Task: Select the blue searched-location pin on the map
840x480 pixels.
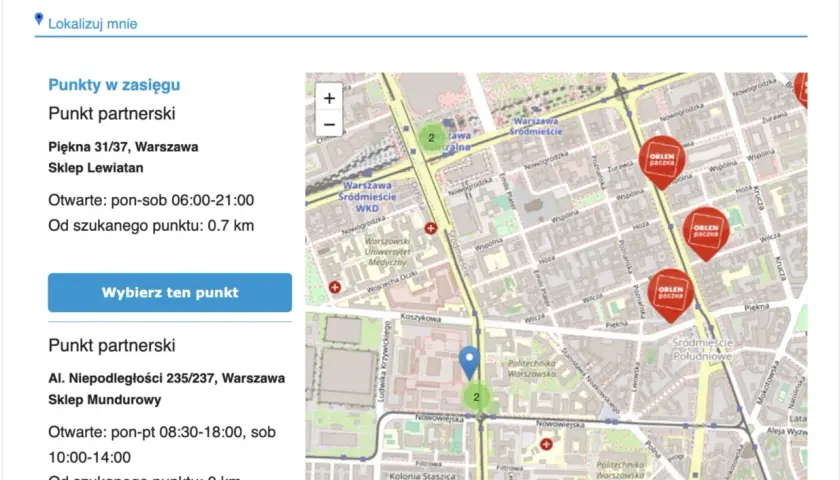Action: (469, 363)
